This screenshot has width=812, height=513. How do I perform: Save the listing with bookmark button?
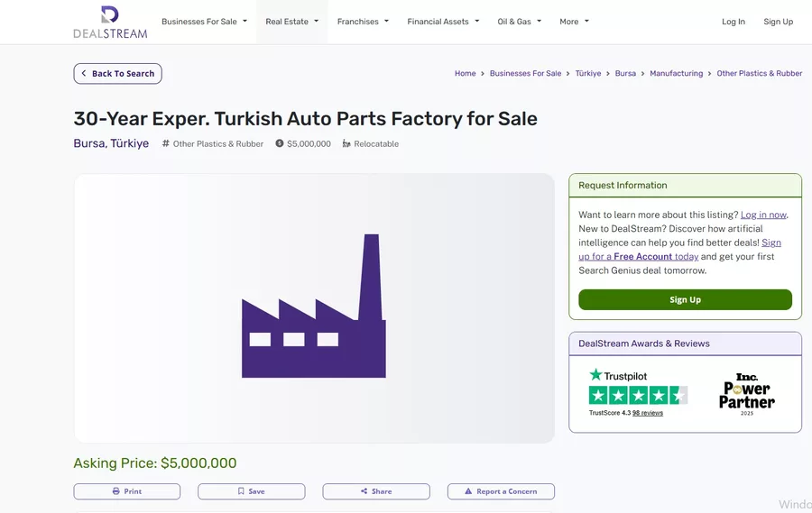[x=251, y=491]
